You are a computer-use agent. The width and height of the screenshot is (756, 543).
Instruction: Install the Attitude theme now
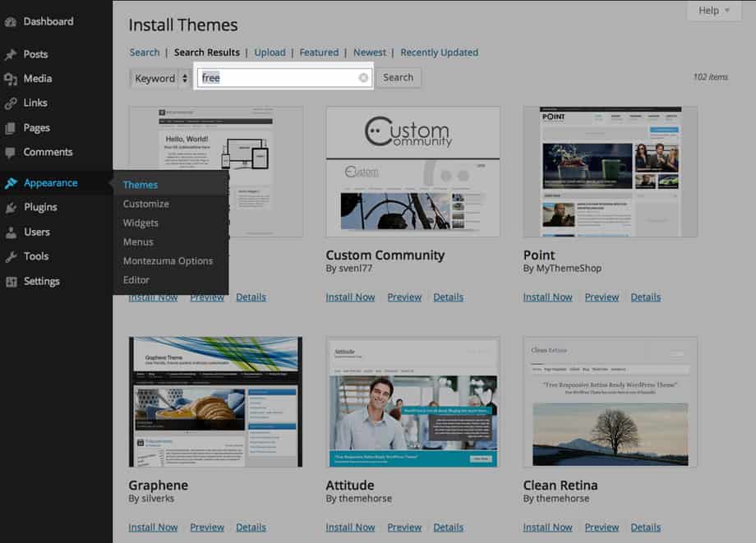point(351,527)
